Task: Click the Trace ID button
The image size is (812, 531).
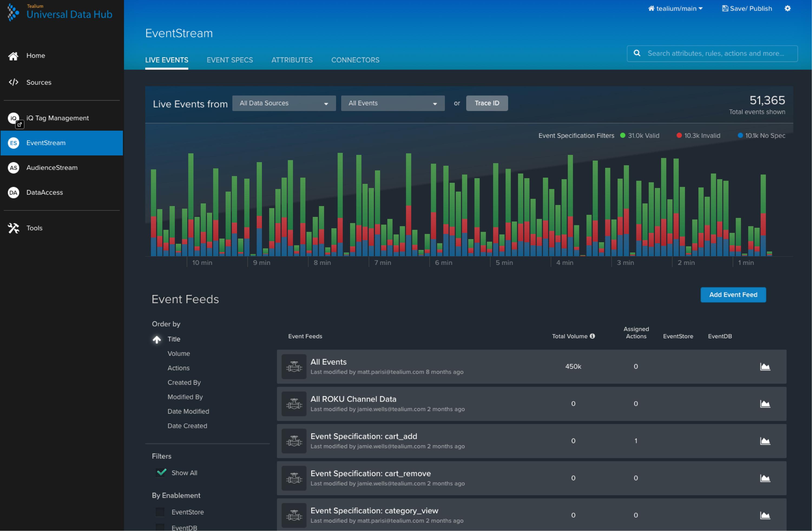Action: pyautogui.click(x=486, y=103)
